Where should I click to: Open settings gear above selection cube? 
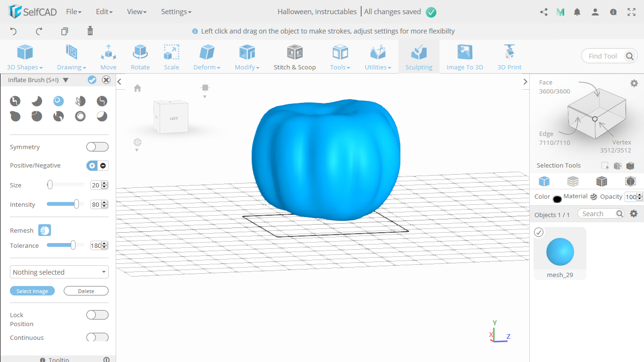click(634, 83)
